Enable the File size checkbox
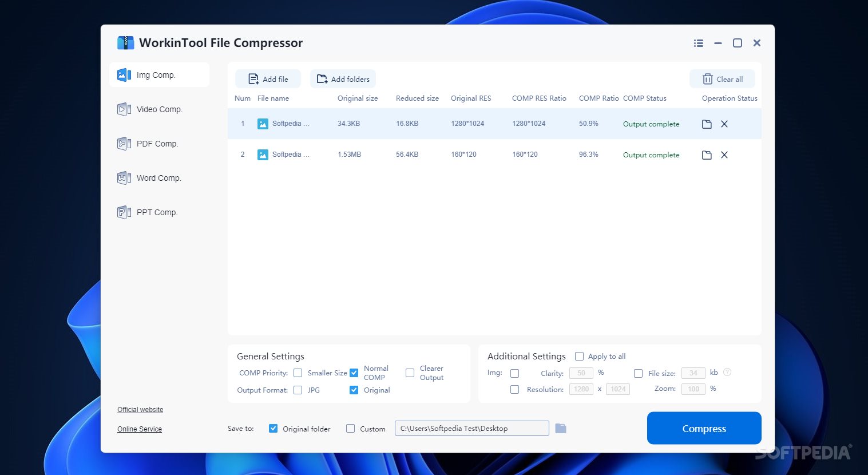Image resolution: width=868 pixels, height=475 pixels. pyautogui.click(x=638, y=373)
